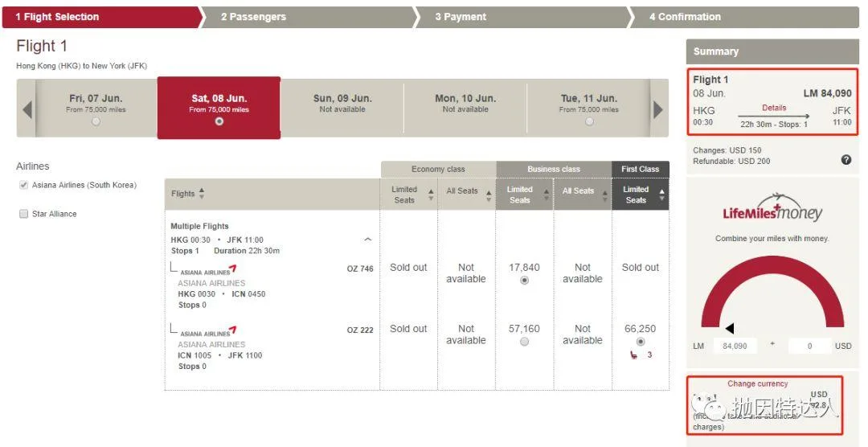Click the Change currency link
Image resolution: width=868 pixels, height=447 pixels.
[757, 383]
